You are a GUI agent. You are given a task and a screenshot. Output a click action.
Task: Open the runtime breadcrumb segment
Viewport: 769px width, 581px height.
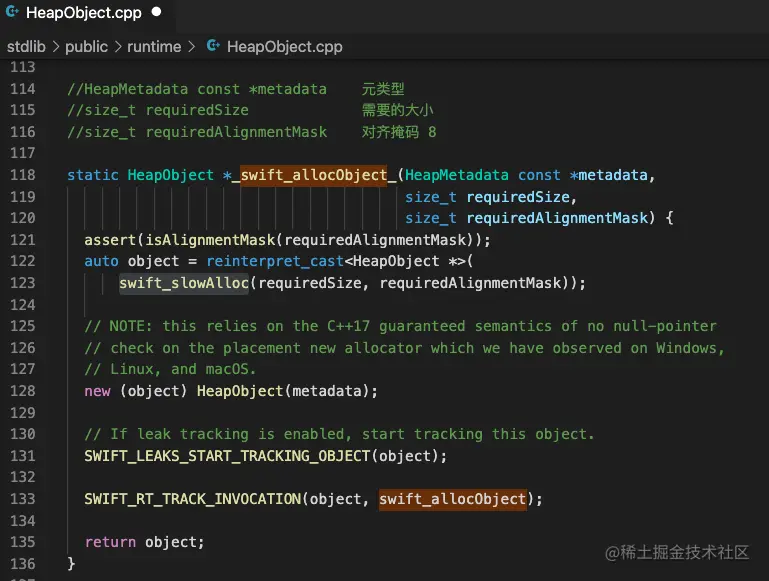coord(154,47)
